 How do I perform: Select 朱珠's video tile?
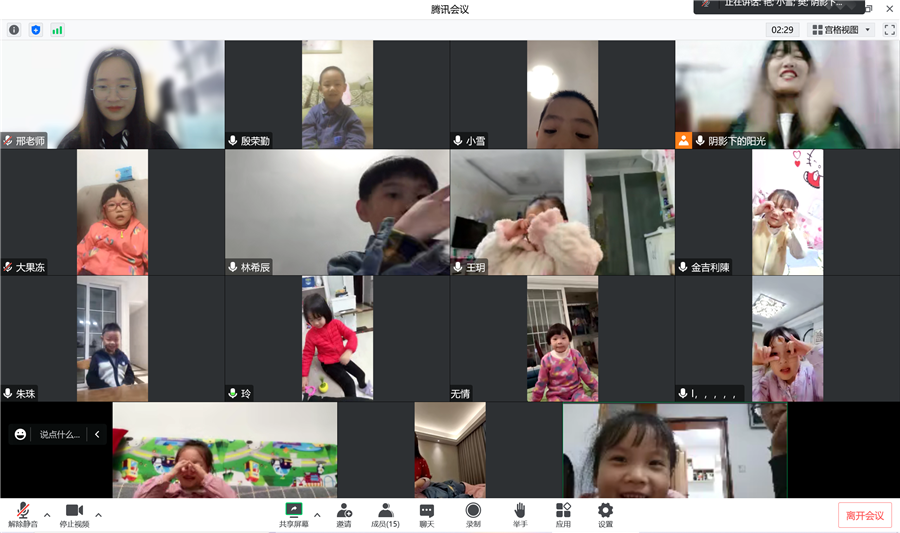click(x=112, y=339)
